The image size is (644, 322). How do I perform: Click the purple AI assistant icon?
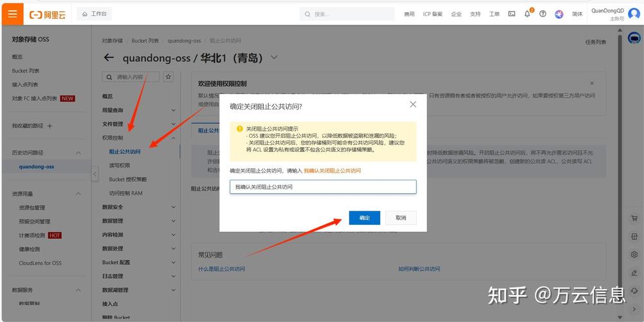559,14
